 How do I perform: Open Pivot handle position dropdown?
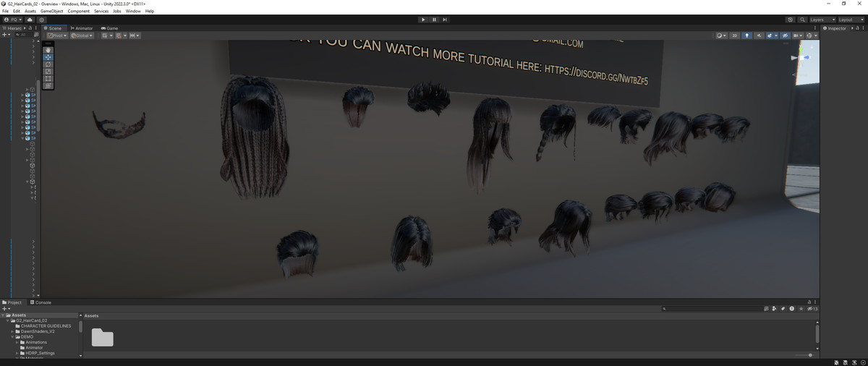57,35
